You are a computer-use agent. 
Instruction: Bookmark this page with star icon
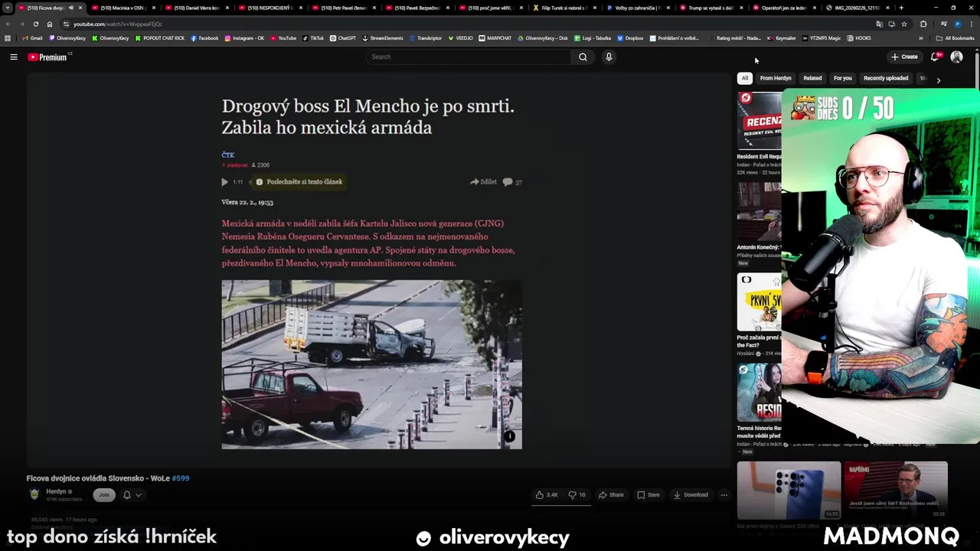903,24
